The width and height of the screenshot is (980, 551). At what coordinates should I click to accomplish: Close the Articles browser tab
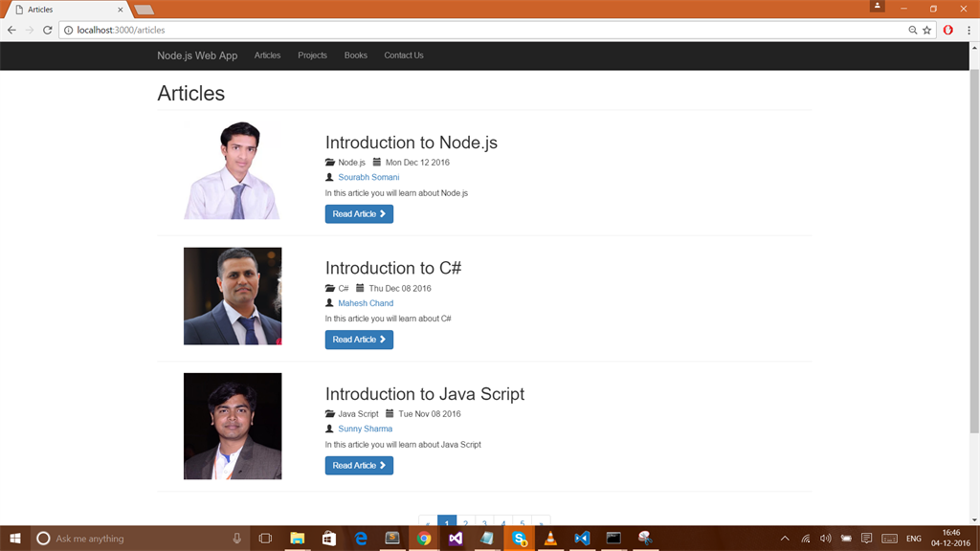[x=120, y=10]
